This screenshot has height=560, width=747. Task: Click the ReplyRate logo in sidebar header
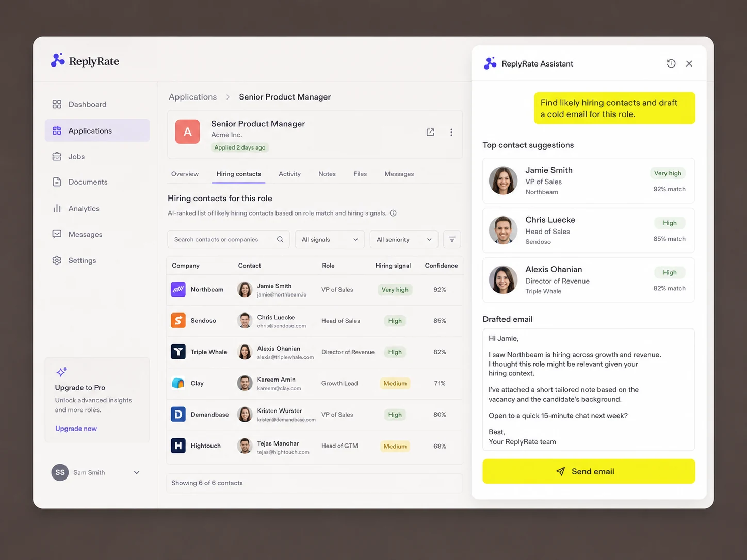[x=85, y=61]
